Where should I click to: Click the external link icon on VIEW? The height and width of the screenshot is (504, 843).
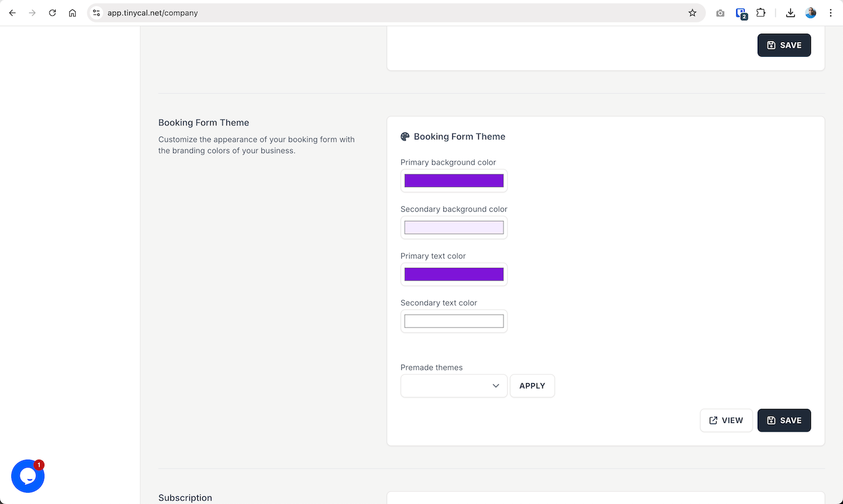[x=713, y=420]
